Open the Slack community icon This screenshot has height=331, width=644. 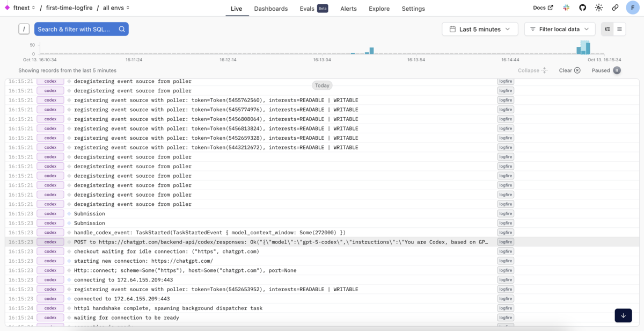point(566,8)
